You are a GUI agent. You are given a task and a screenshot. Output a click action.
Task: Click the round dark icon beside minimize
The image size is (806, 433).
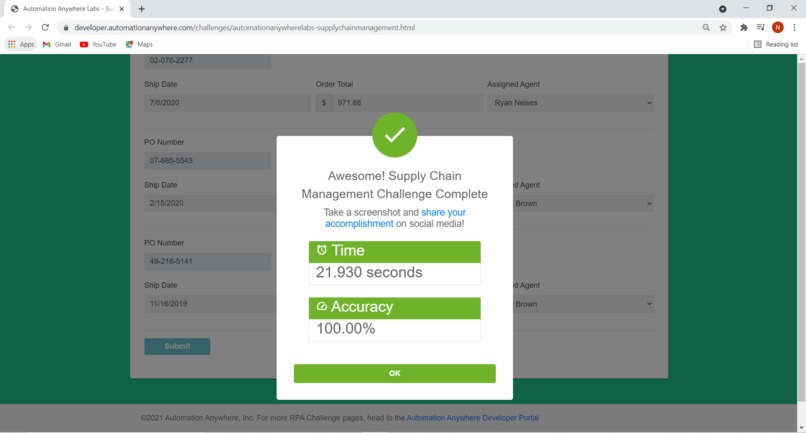(x=723, y=9)
